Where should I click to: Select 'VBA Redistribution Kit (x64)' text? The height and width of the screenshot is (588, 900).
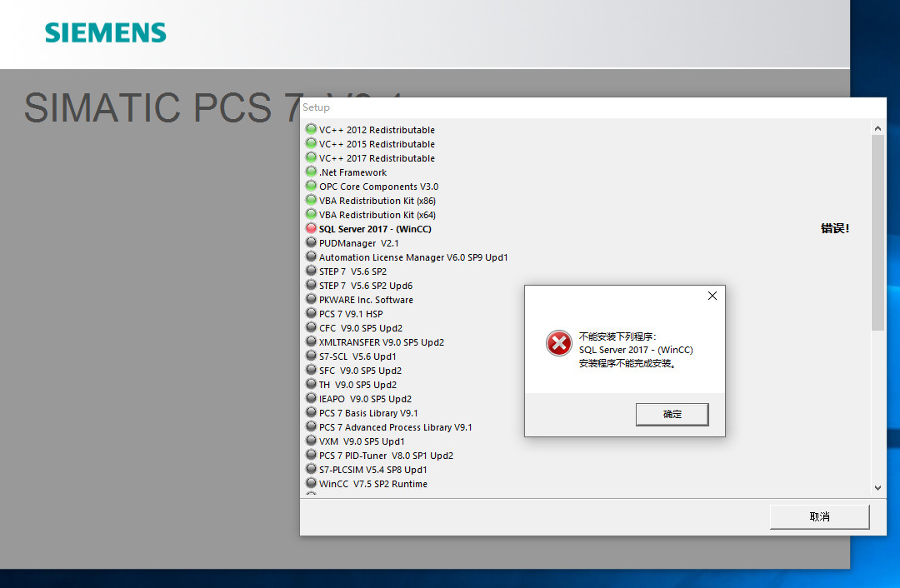pos(377,215)
